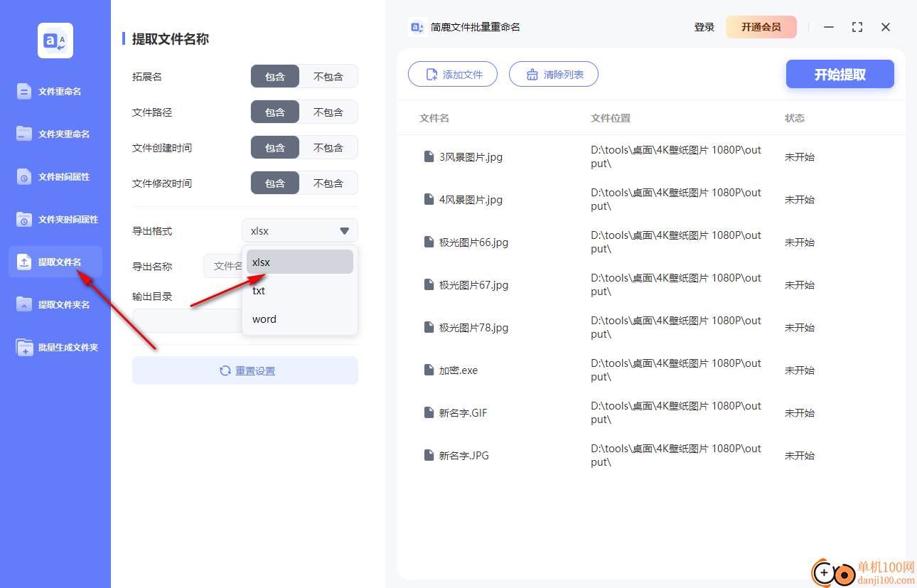917x588 pixels.
Task: Click 提取文件名称 panel heading
Action: pos(171,39)
